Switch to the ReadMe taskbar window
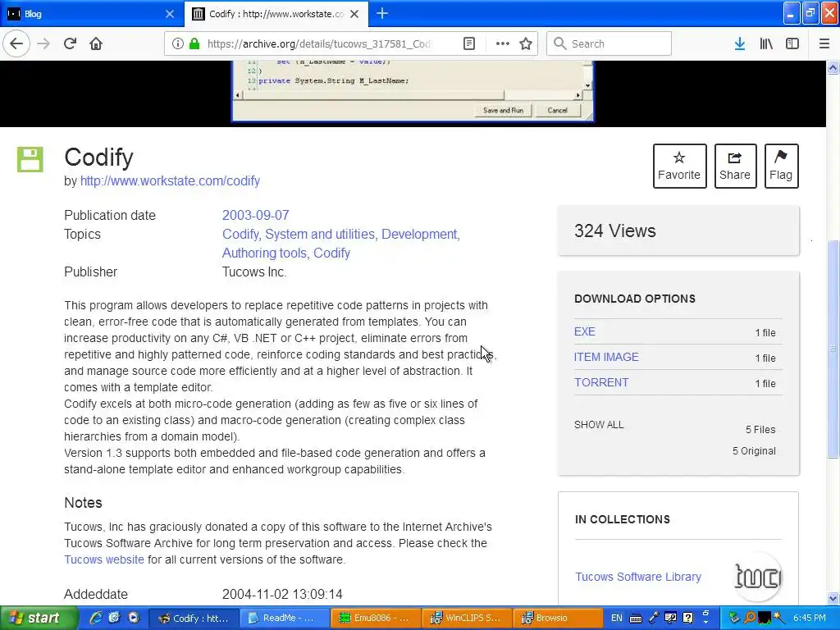This screenshot has width=840, height=630. [284, 618]
